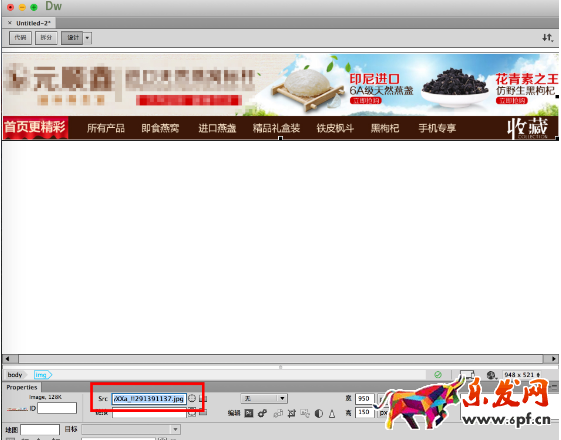Click the height field showing 150
Screen dimensions: 561x440
pyautogui.click(x=364, y=412)
